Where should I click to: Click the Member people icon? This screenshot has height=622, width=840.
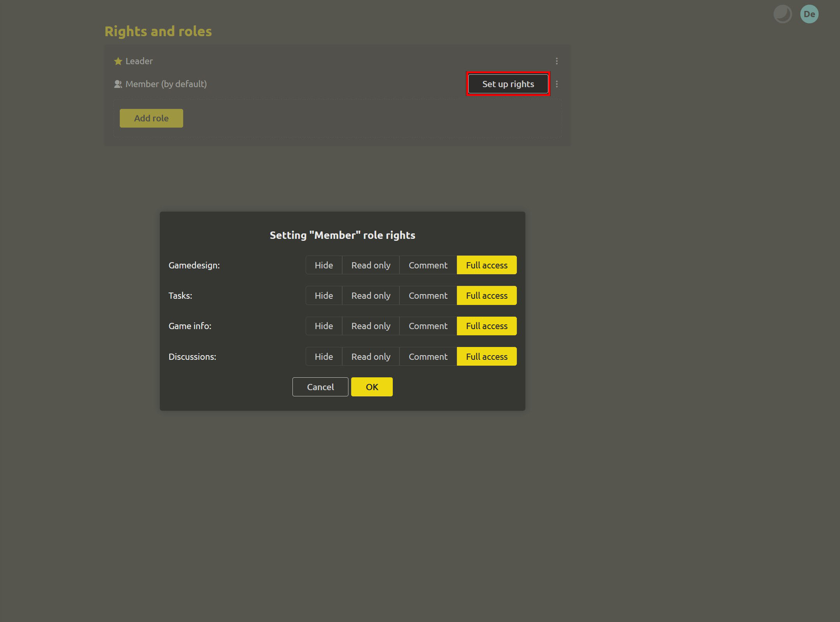click(x=118, y=84)
